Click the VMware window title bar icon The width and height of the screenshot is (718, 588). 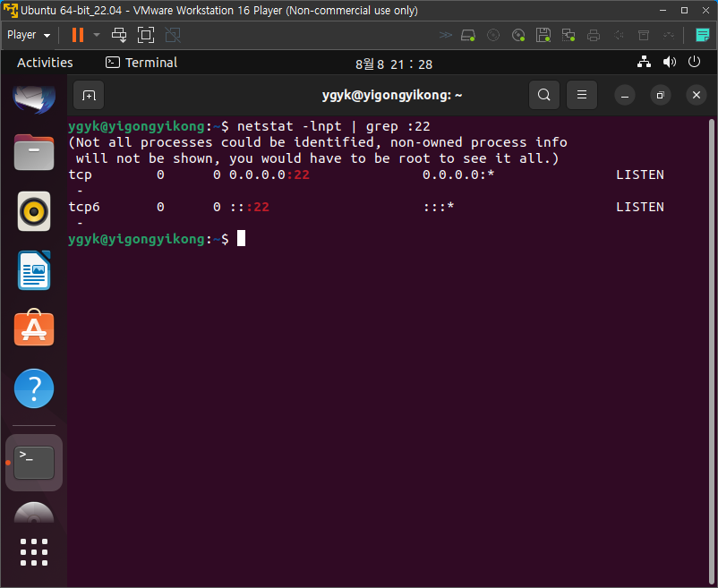click(x=10, y=10)
